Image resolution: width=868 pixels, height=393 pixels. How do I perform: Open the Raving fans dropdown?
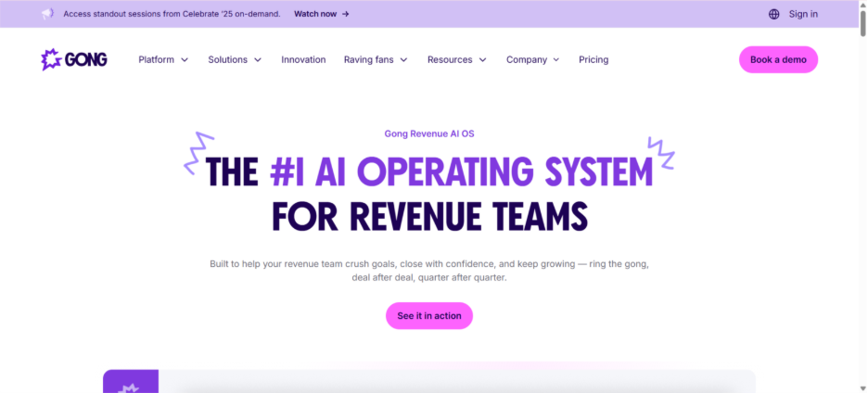(375, 59)
